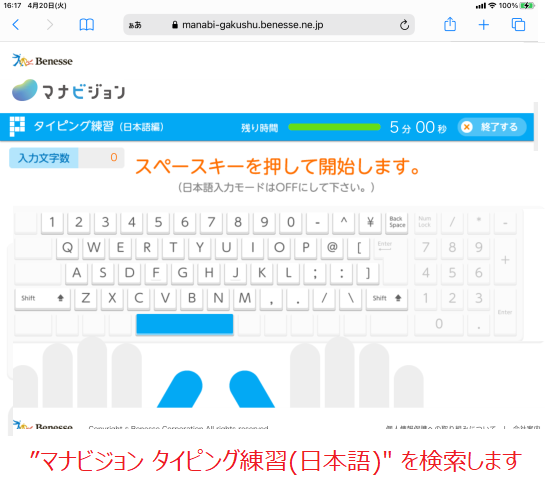Click the backslash key
This screenshot has width=545, height=477.
(351, 298)
